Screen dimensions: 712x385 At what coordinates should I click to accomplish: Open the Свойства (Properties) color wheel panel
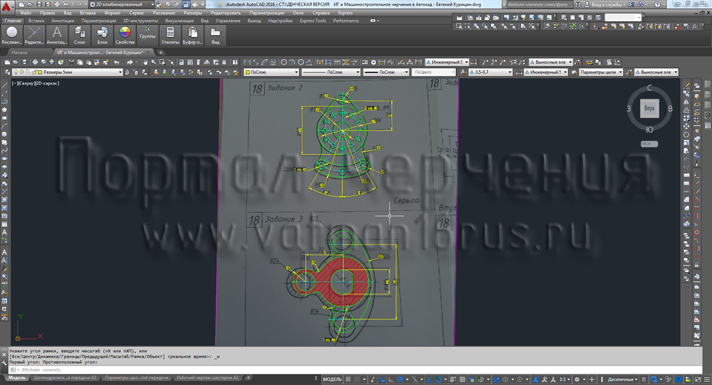[125, 35]
